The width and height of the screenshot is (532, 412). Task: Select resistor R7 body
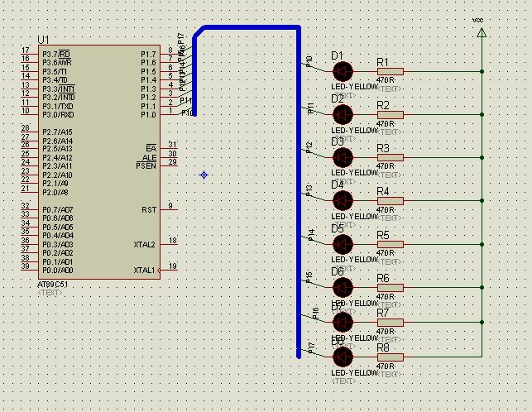(x=391, y=323)
